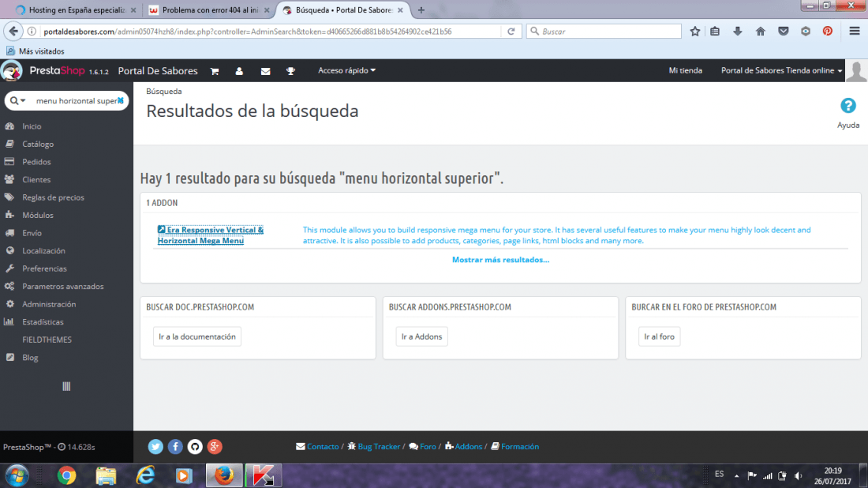Clear the admin search field text
Viewport: 868px width, 488px height.
pos(121,100)
